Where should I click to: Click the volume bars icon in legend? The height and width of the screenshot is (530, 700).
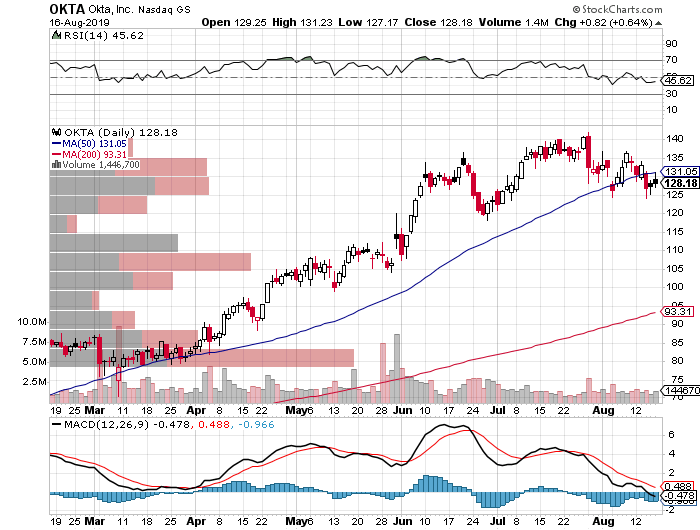[x=56, y=165]
